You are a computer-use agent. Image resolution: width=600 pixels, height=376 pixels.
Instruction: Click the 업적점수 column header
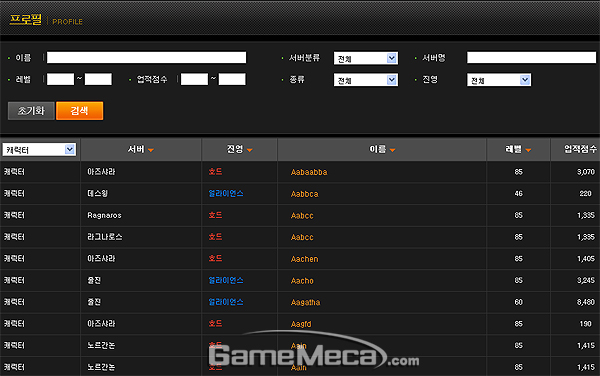[580, 149]
